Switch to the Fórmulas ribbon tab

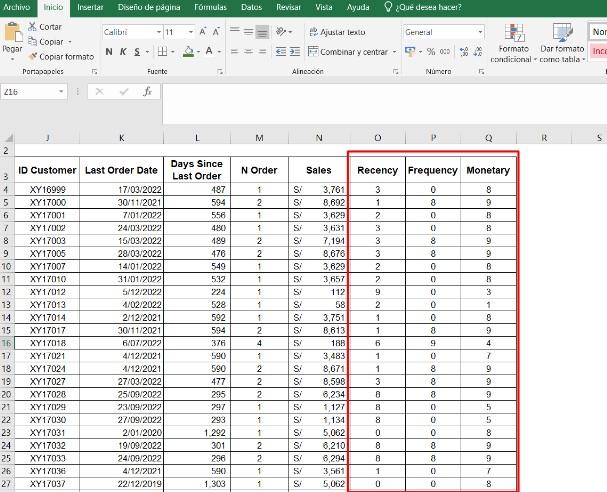point(210,7)
